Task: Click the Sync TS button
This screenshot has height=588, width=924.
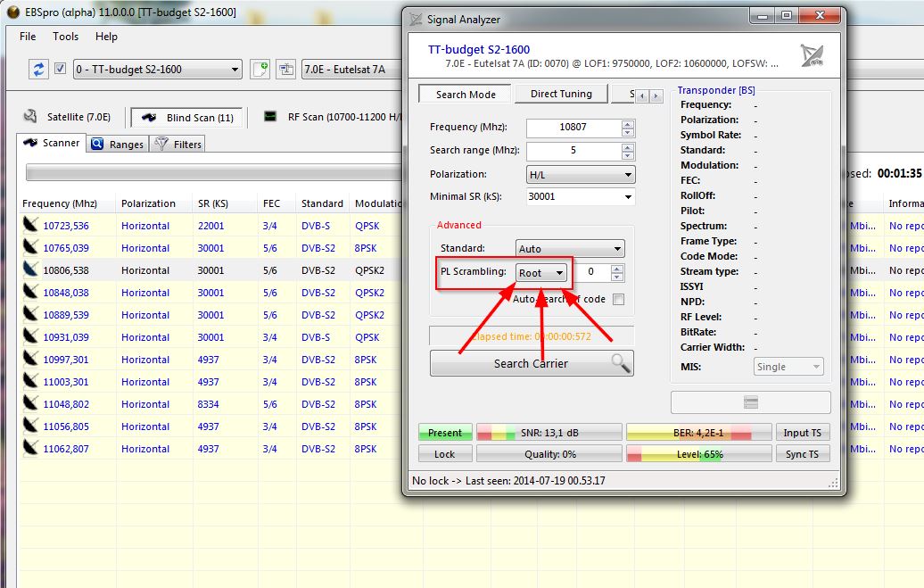Action: point(802,454)
